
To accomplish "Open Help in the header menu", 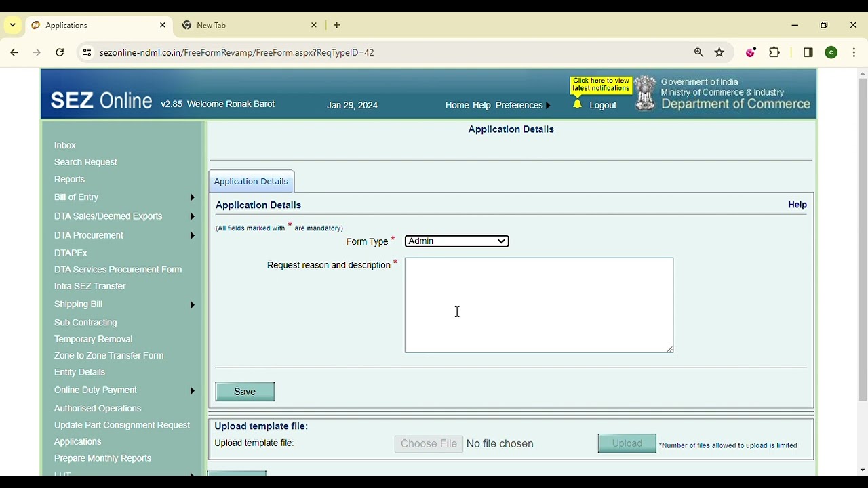I will 481,105.
